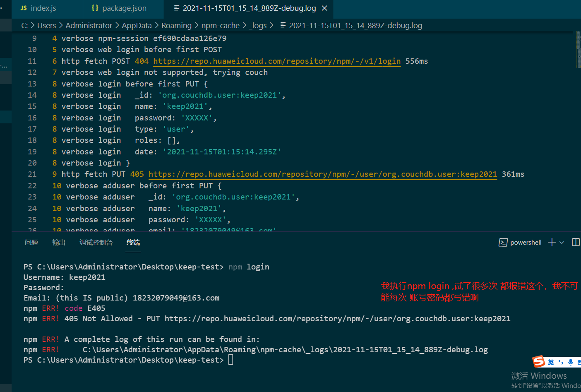Image resolution: width=581 pixels, height=392 pixels.
Task: Click the split terminal icon
Action: pos(575,242)
